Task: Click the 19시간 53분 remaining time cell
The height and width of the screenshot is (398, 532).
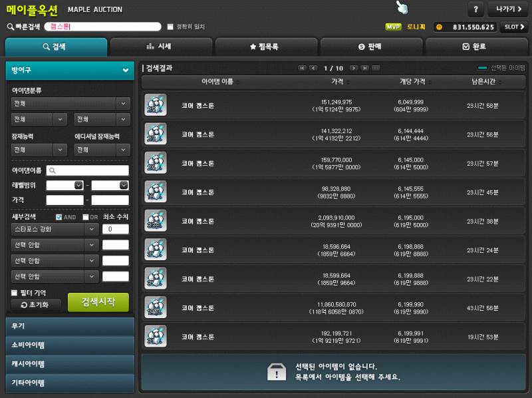Action: [x=483, y=337]
